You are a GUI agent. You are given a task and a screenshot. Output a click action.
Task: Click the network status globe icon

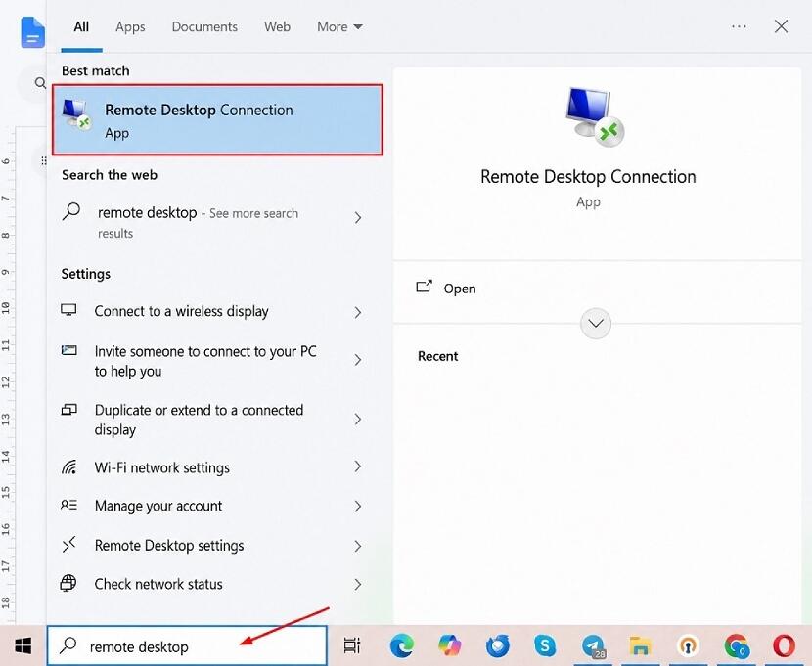68,583
